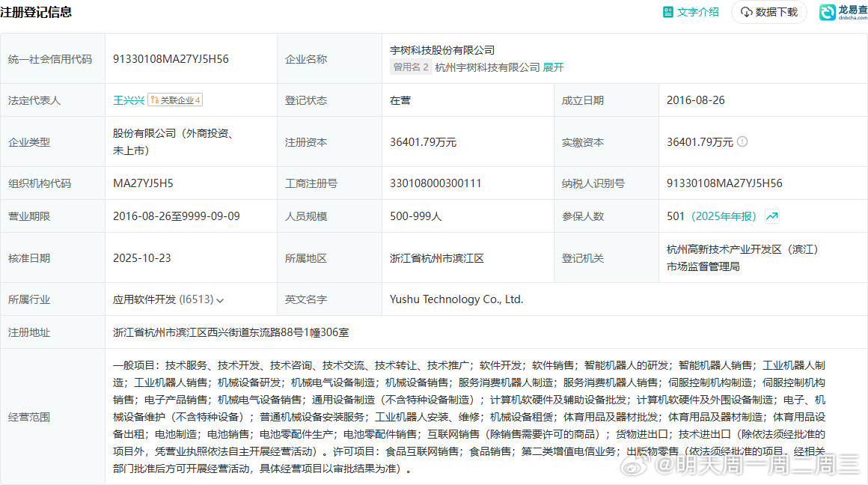
Task: Select the enterprise type 股份有限公司 value
Action: pyautogui.click(x=174, y=141)
